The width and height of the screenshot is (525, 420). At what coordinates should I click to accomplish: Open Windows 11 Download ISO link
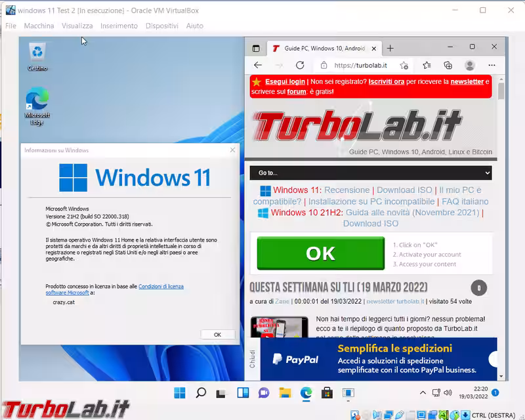coord(404,190)
